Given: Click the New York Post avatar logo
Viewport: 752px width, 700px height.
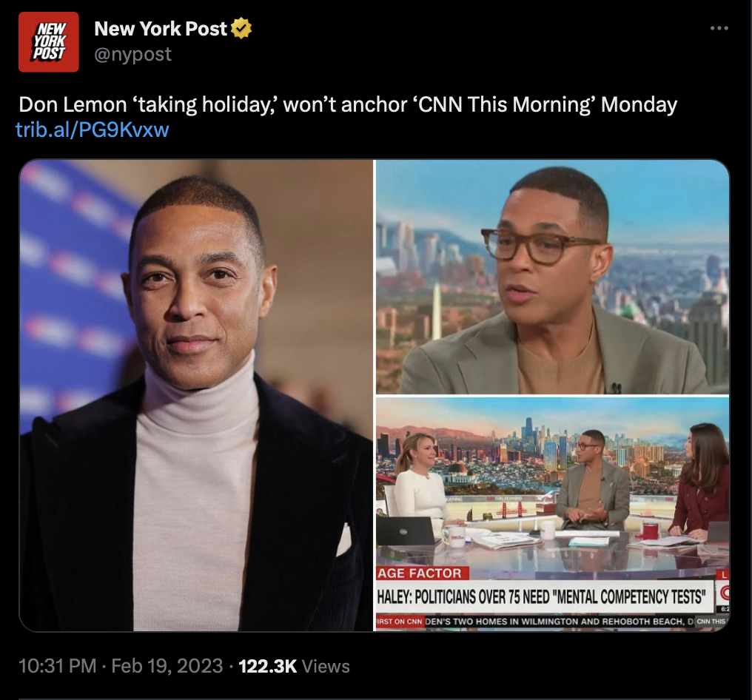Looking at the screenshot, I should point(48,41).
